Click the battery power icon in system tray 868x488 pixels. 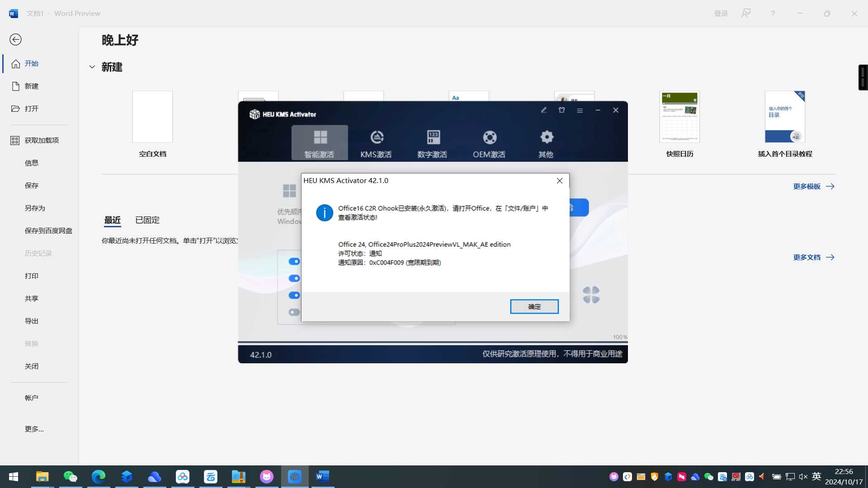click(776, 477)
